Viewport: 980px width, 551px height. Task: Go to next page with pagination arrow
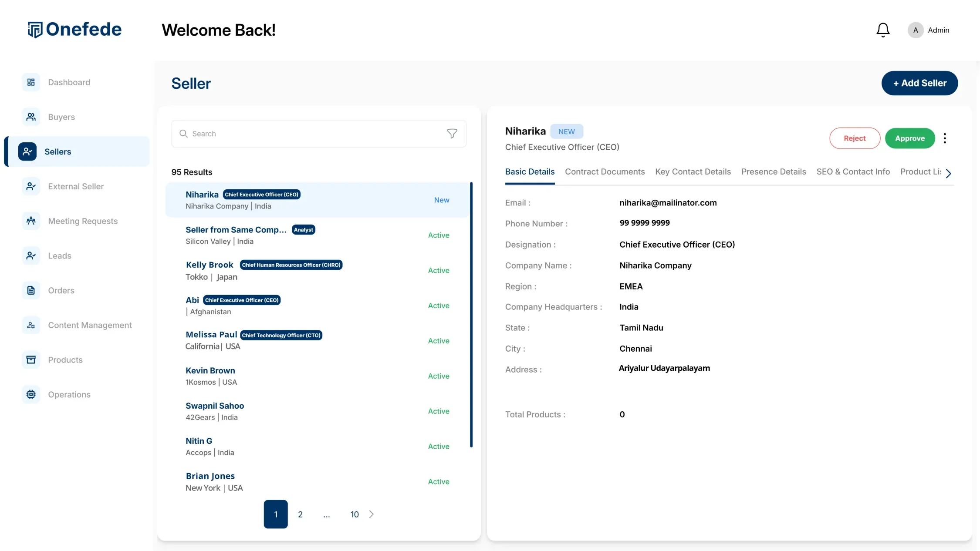pos(372,514)
